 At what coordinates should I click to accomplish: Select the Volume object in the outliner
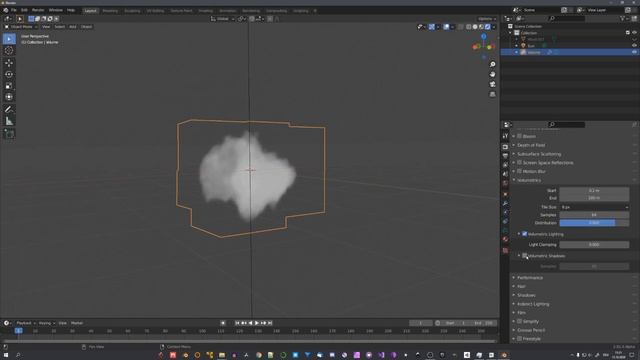(x=534, y=52)
